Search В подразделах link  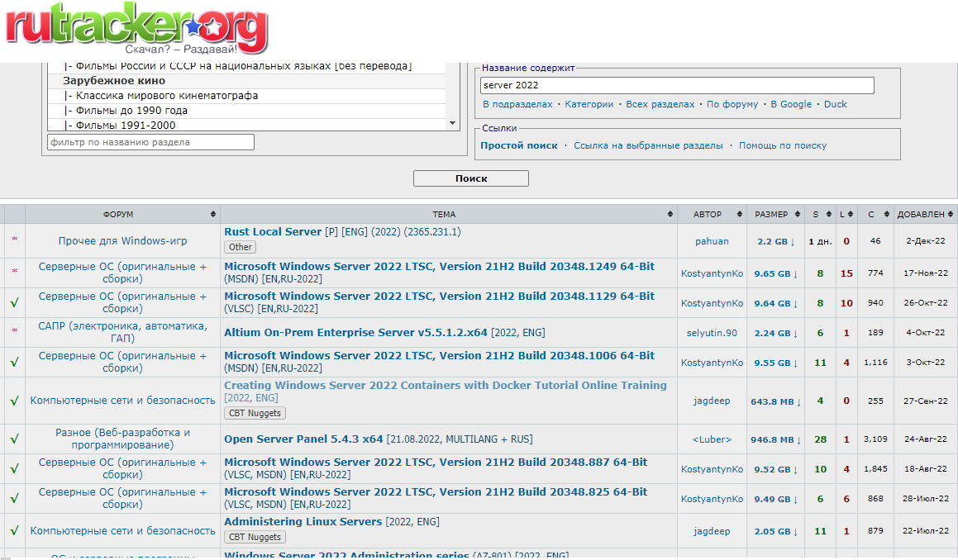(x=517, y=104)
